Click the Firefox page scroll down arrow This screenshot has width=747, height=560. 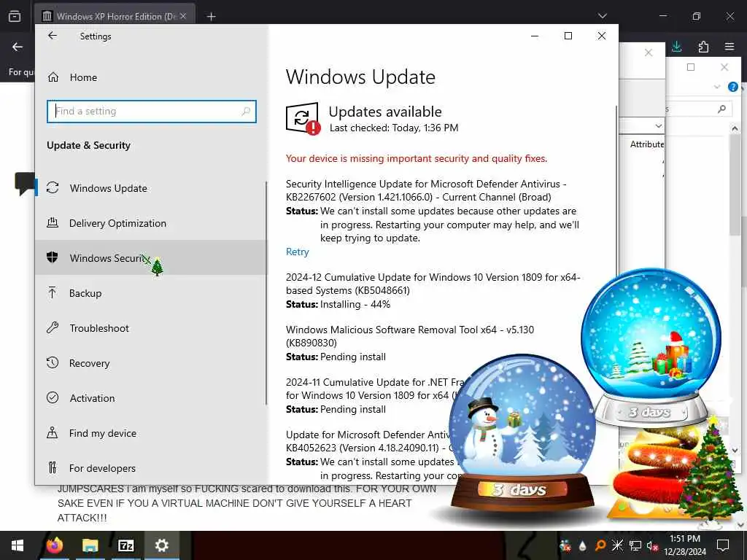(740, 525)
